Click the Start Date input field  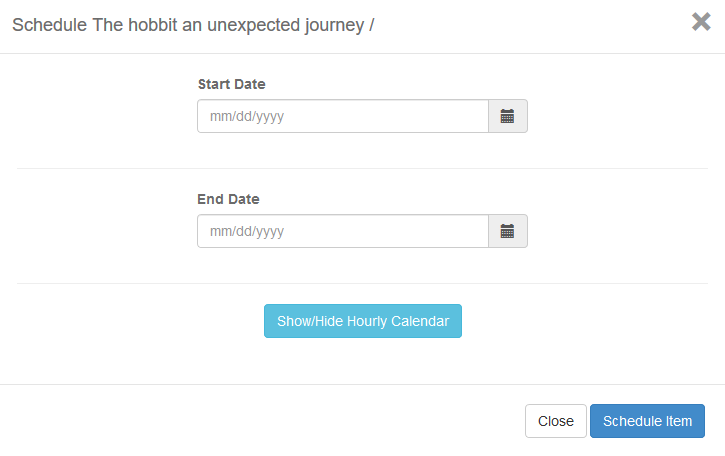coord(342,116)
